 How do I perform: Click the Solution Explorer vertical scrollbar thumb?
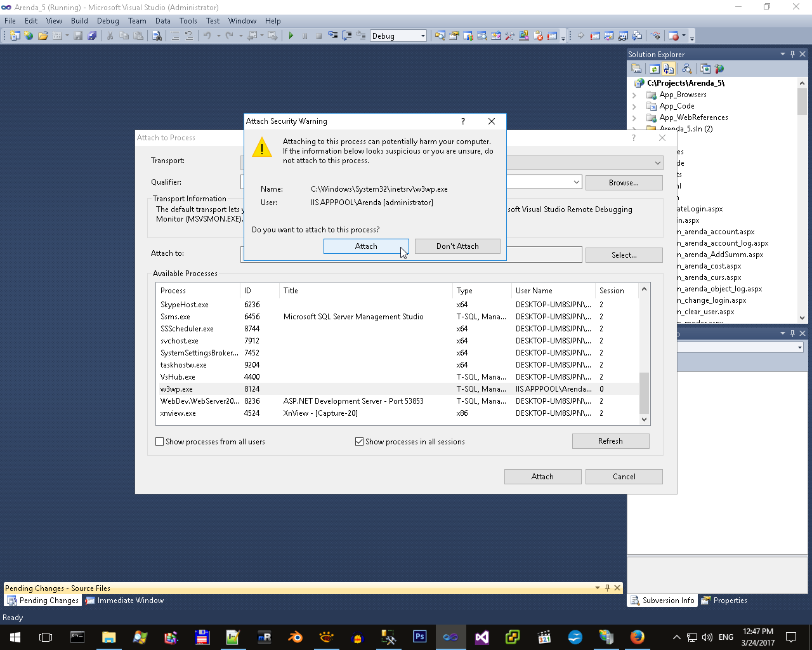click(x=802, y=102)
